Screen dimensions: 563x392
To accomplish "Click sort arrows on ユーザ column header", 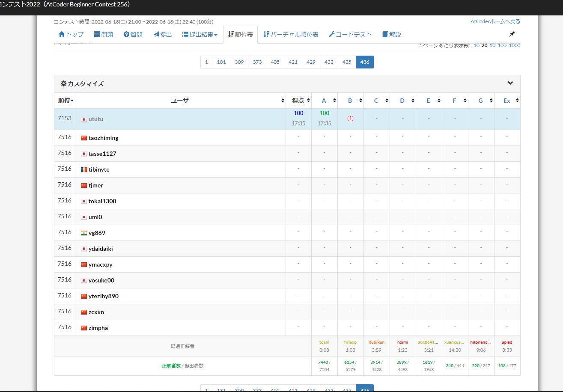I will click(x=283, y=101).
